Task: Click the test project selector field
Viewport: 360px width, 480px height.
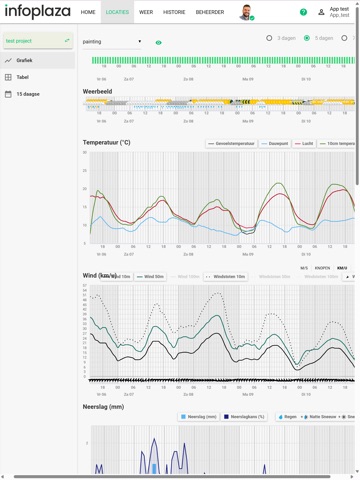Action: 38,41
